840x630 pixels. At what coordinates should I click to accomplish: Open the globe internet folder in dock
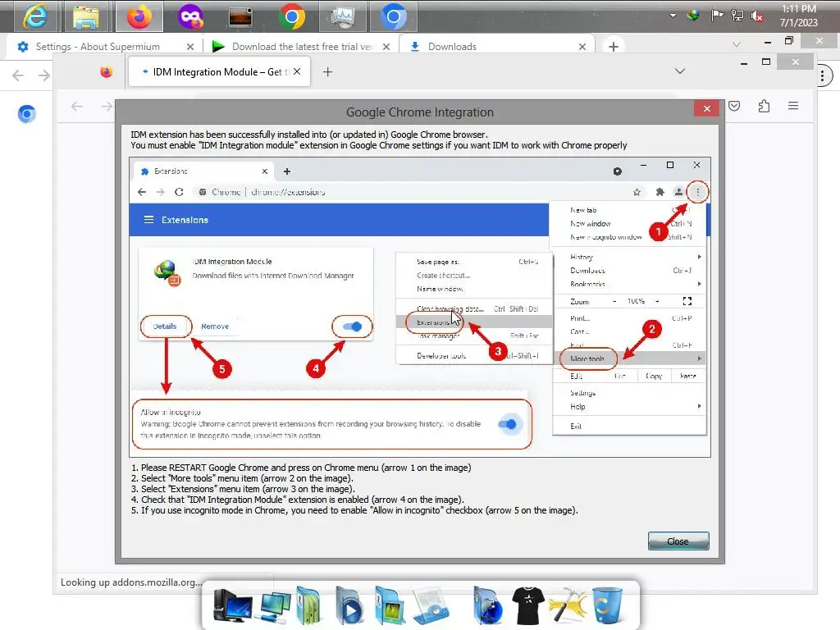tap(487, 606)
